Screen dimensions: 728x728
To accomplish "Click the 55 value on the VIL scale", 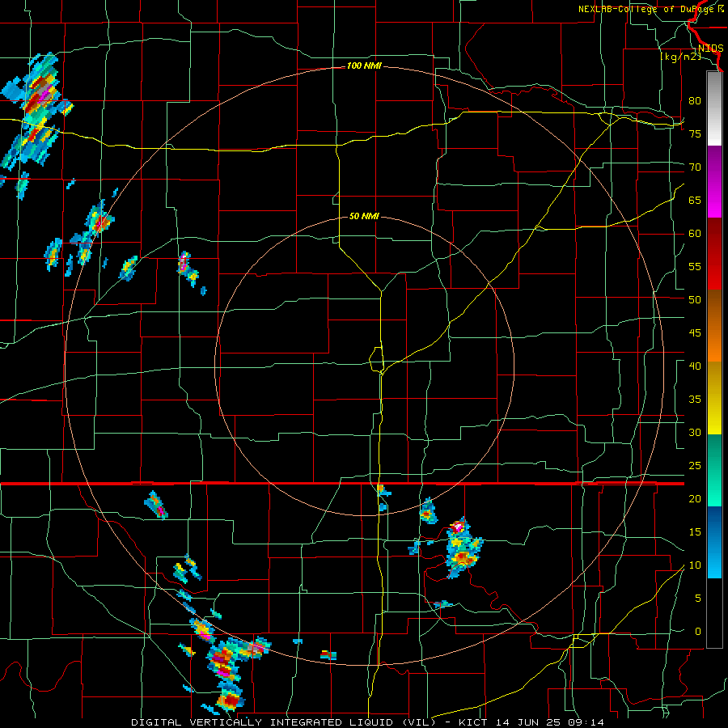I will [x=695, y=266].
